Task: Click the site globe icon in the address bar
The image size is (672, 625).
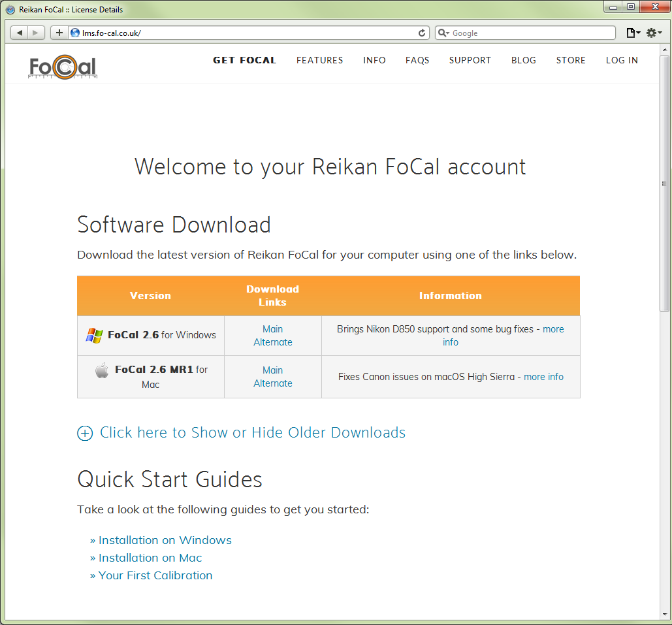Action: (x=75, y=33)
